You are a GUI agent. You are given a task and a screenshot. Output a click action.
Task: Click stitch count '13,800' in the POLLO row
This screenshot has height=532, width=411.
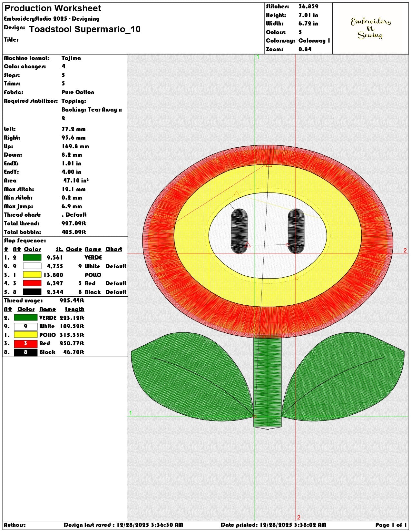point(53,275)
